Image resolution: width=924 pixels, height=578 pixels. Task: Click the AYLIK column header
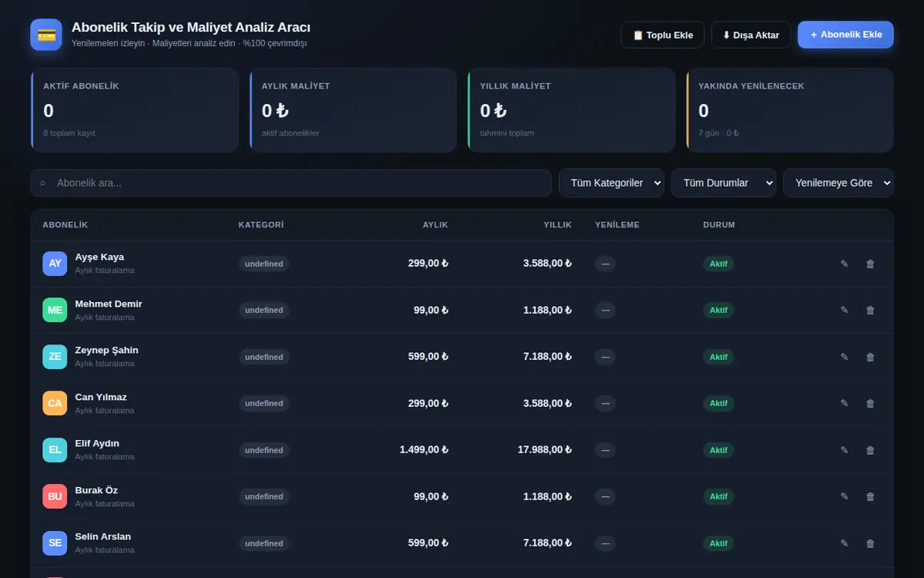435,225
